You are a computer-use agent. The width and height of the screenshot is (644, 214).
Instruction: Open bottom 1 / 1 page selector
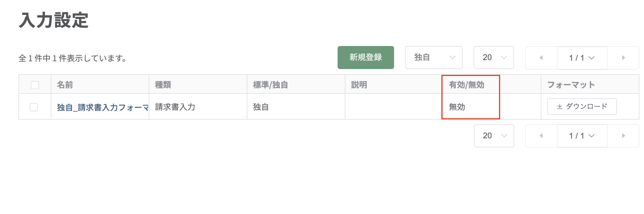582,136
